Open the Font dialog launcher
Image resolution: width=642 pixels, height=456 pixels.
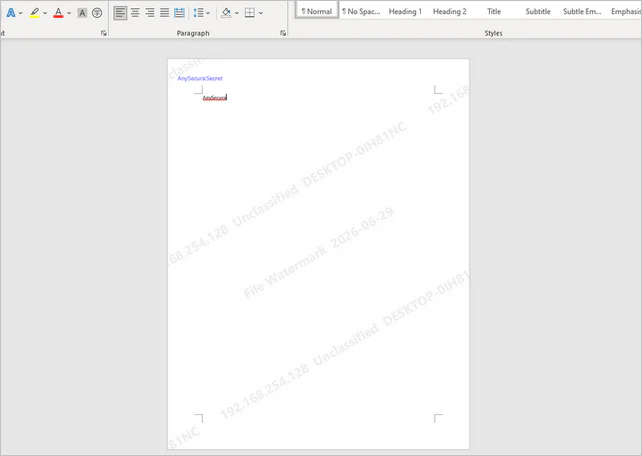coord(104,33)
